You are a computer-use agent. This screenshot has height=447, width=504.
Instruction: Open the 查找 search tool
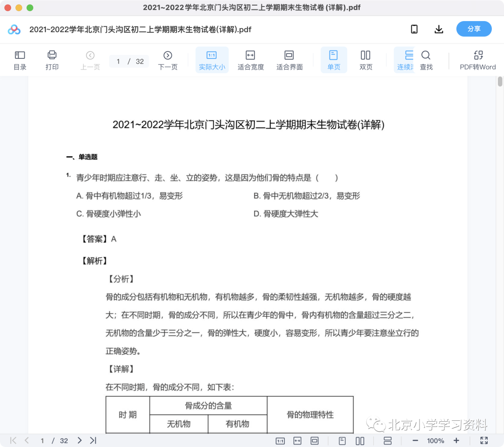point(426,60)
